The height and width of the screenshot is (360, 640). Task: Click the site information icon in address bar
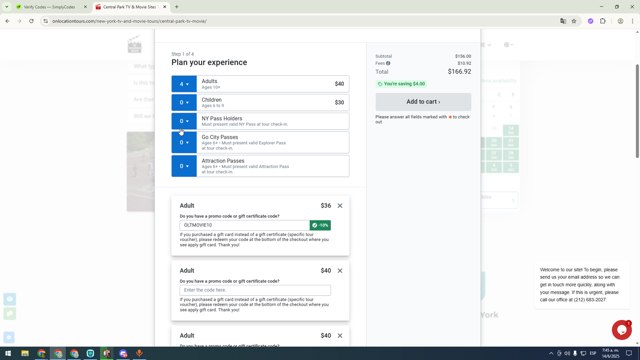tap(46, 21)
